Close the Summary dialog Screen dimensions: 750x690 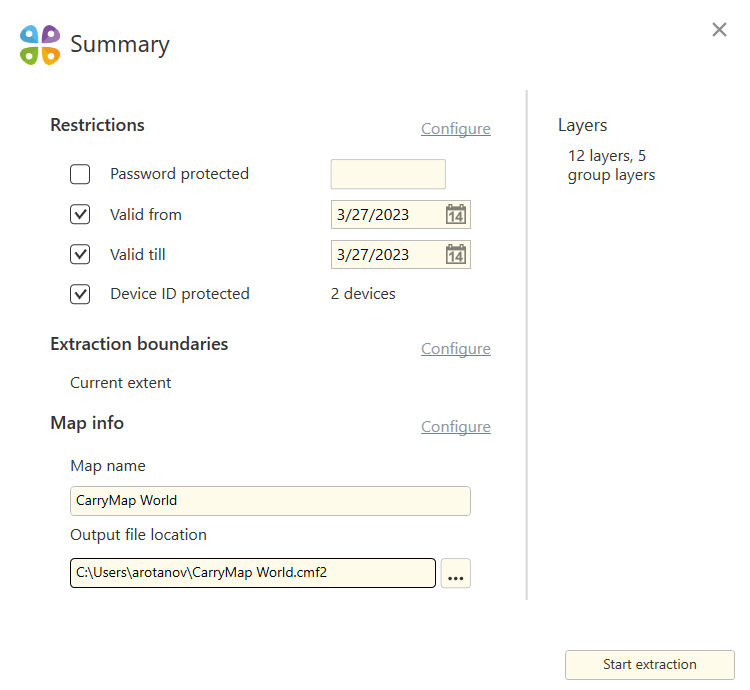coord(719,30)
